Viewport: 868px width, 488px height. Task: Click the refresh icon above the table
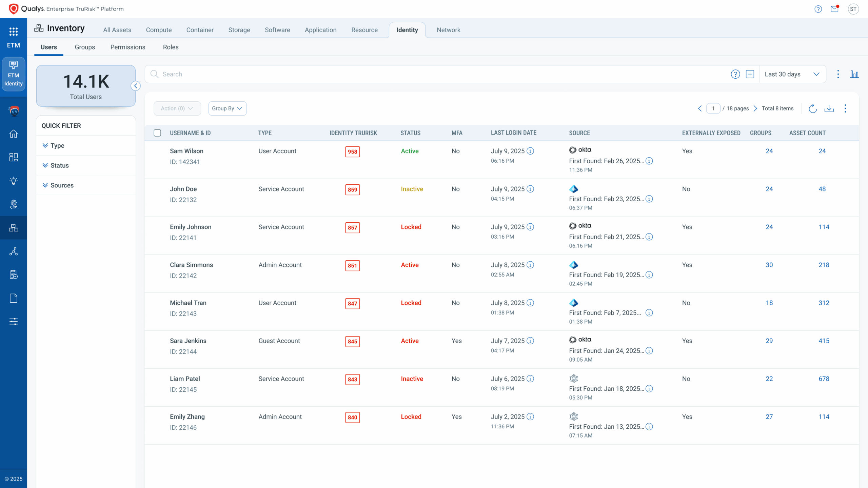point(813,108)
